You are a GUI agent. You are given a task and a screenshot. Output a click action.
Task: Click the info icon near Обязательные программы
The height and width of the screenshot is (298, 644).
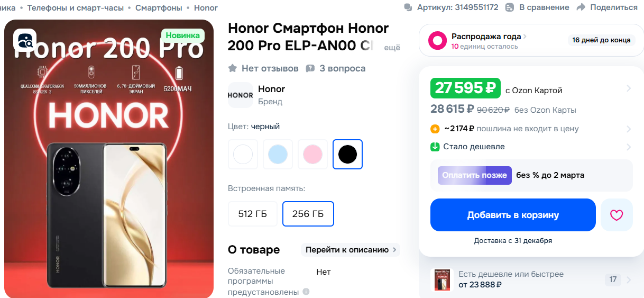(x=306, y=292)
